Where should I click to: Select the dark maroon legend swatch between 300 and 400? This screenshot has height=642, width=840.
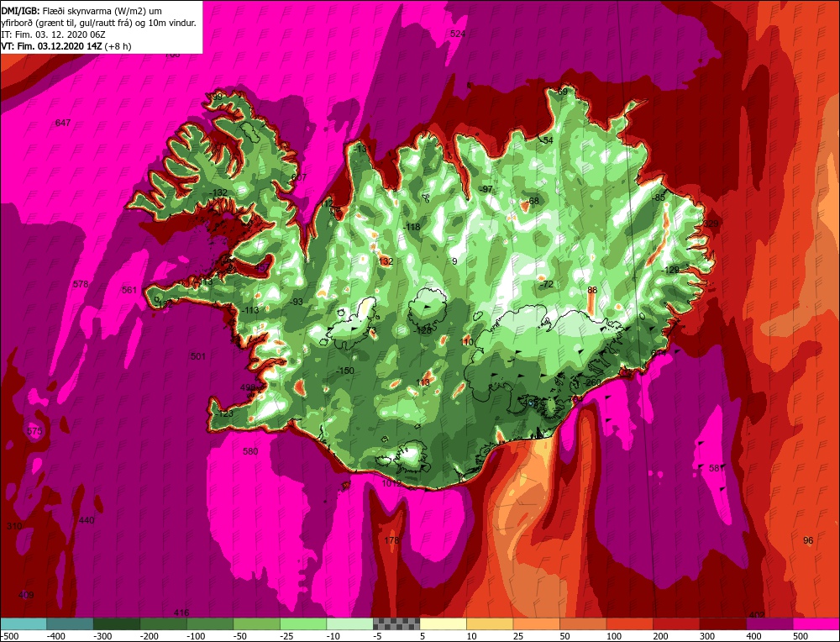click(722, 624)
